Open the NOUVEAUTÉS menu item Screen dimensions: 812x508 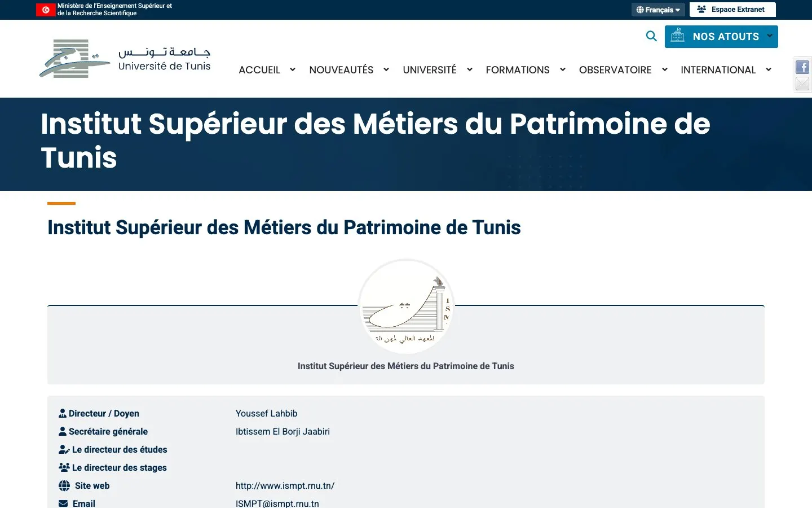pyautogui.click(x=341, y=70)
